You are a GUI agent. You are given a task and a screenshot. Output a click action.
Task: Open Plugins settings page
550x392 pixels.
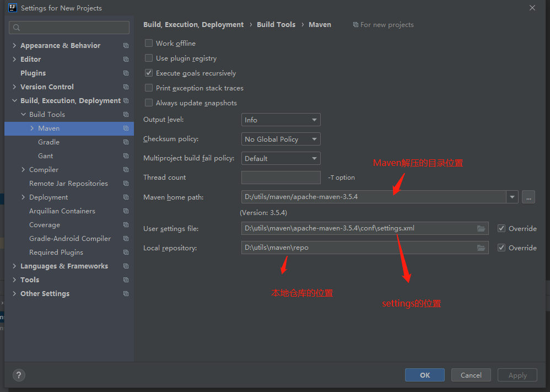pyautogui.click(x=33, y=73)
